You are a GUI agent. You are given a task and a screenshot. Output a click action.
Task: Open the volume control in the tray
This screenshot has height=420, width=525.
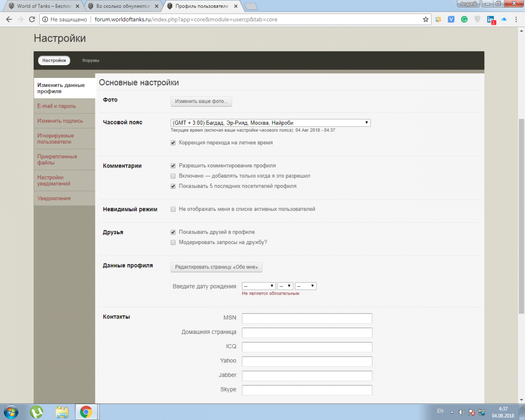click(462, 412)
